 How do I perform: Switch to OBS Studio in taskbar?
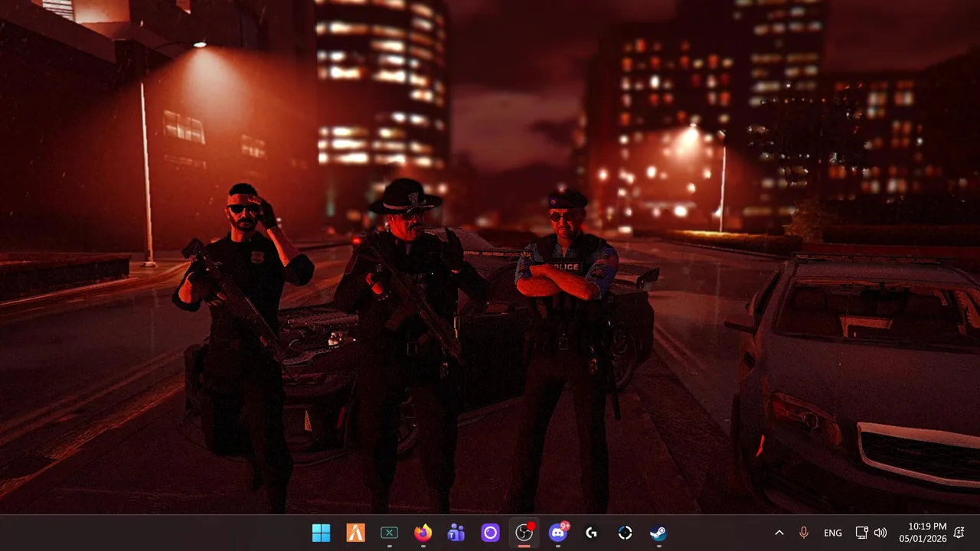[x=524, y=533]
